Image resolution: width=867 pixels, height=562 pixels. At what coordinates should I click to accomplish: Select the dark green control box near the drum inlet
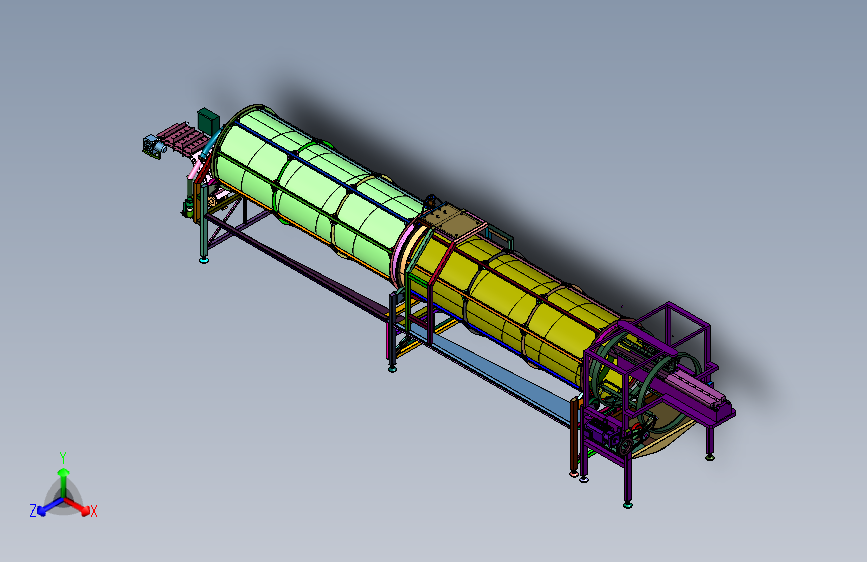coord(208,121)
